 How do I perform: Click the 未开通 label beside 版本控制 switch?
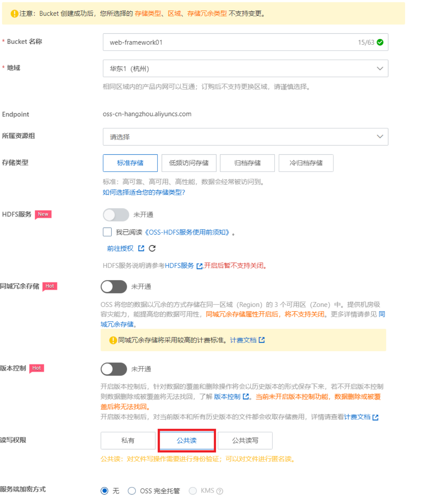pyautogui.click(x=141, y=369)
